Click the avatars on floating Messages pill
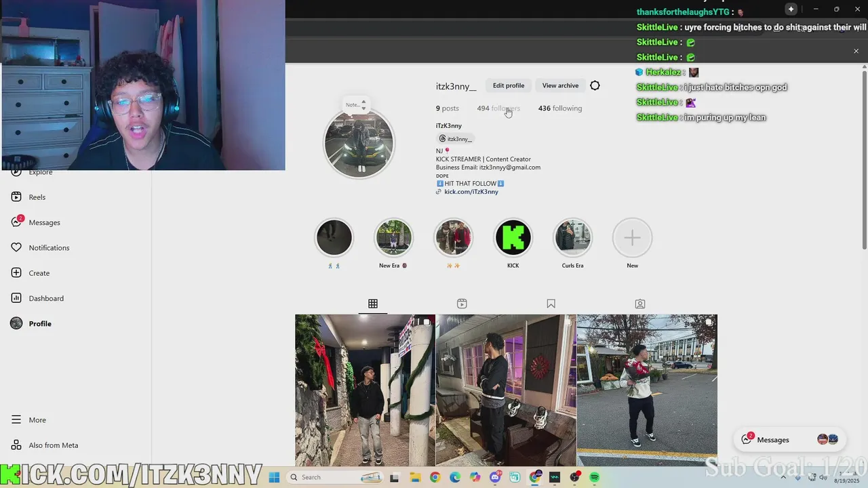Viewport: 868px width, 488px height. click(x=828, y=440)
